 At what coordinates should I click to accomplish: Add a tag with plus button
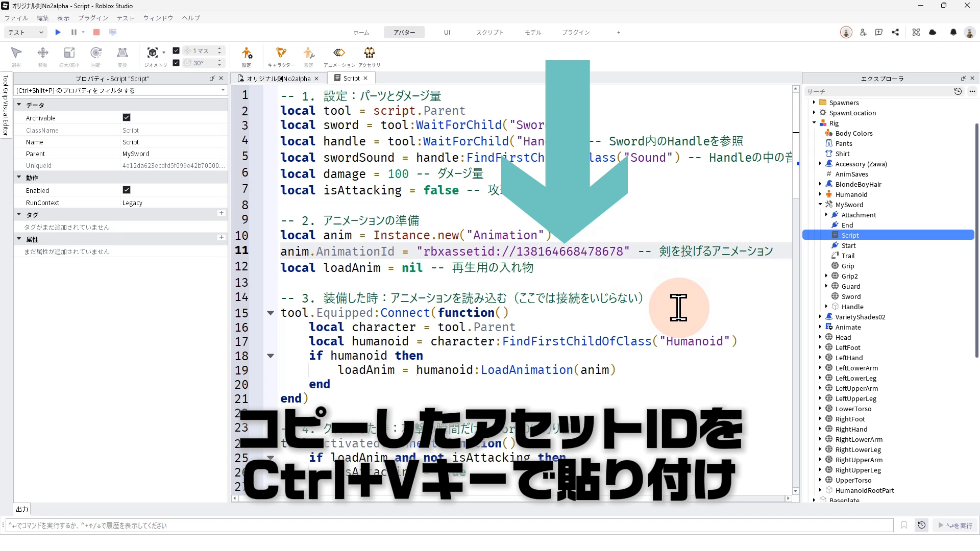[x=221, y=213]
